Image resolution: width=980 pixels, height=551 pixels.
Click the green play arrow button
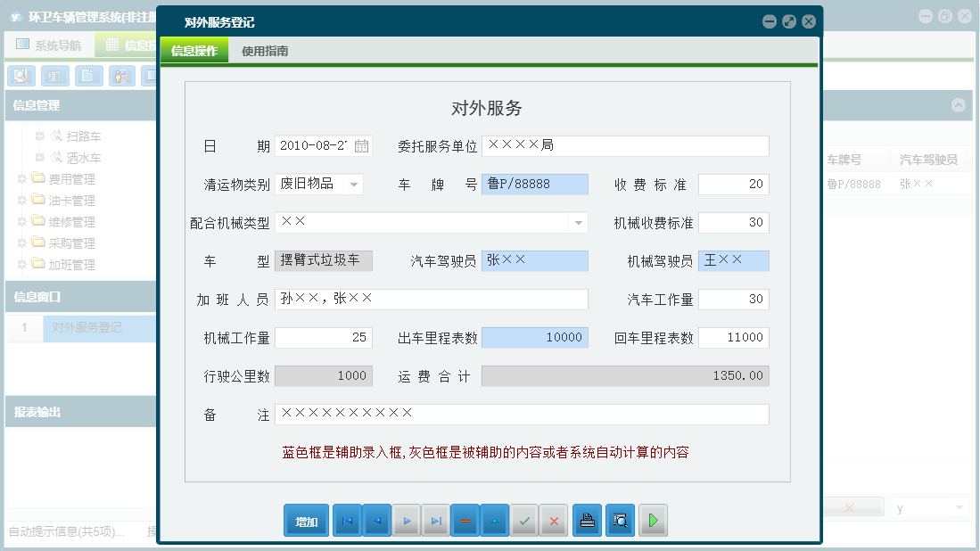click(653, 521)
